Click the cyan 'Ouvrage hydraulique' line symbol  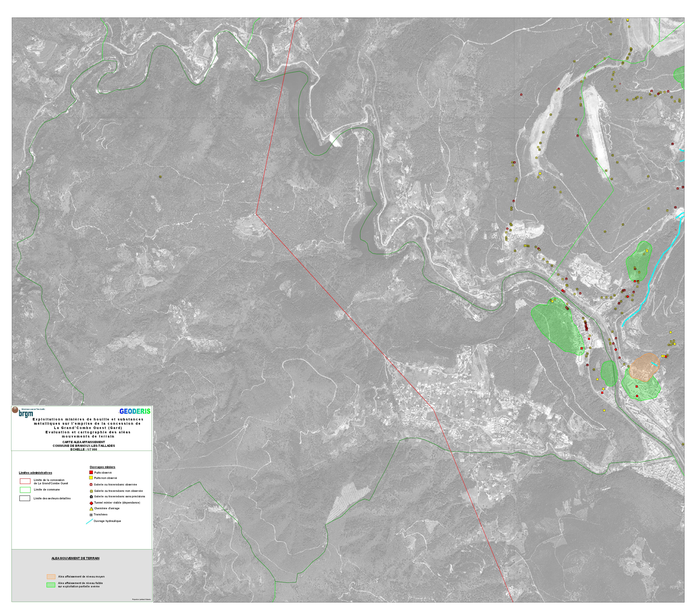pyautogui.click(x=89, y=522)
